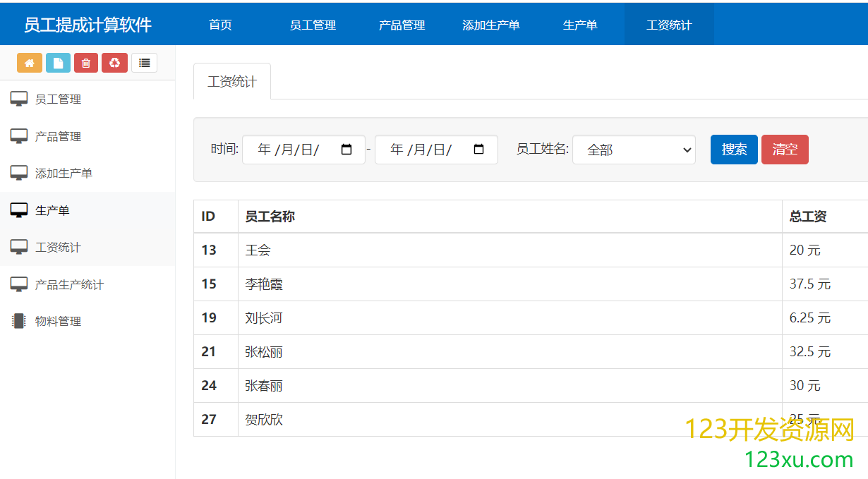Screen dimensions: 868x479
Task: Click the red recycle icon button
Action: pyautogui.click(x=114, y=63)
